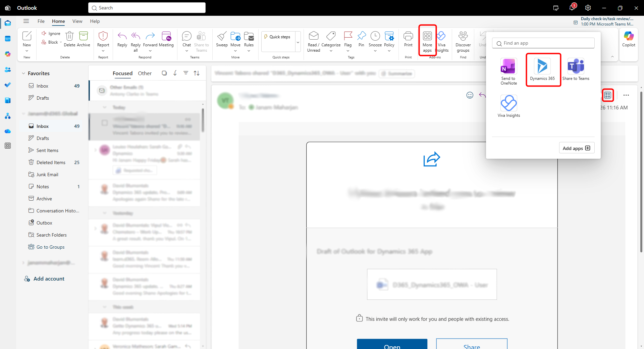Open the File menu
The height and width of the screenshot is (349, 644).
[x=41, y=21]
